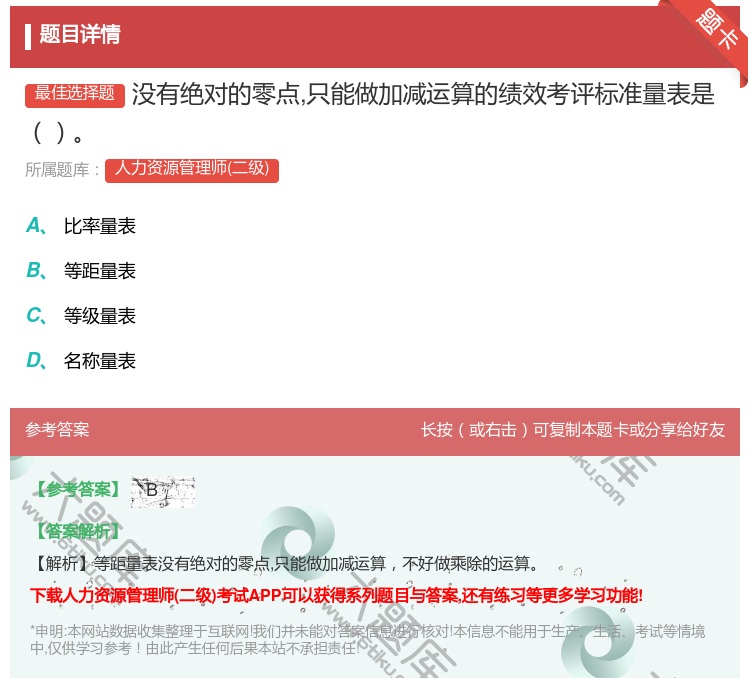Click the answer image showing B
This screenshot has height=678, width=750.
(163, 491)
